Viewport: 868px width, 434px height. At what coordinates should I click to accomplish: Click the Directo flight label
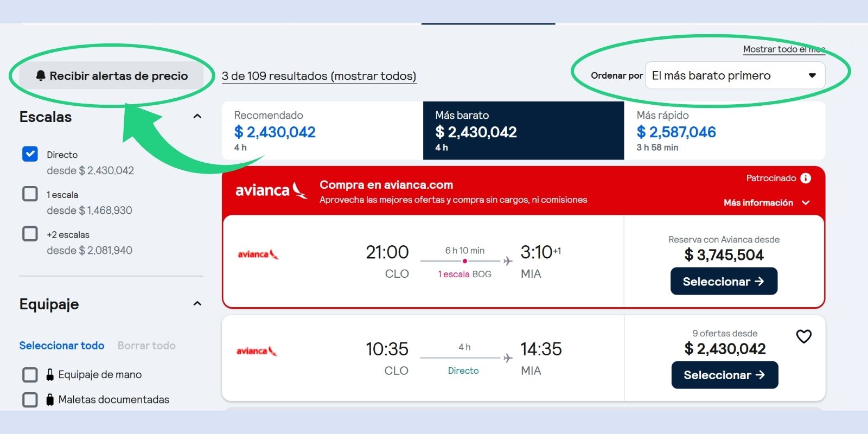click(x=463, y=371)
